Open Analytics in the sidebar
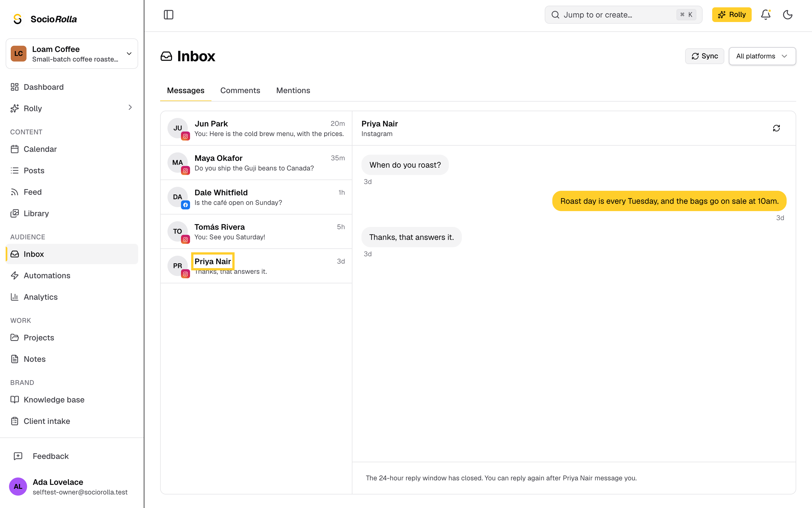Image resolution: width=812 pixels, height=508 pixels. pos(72,297)
